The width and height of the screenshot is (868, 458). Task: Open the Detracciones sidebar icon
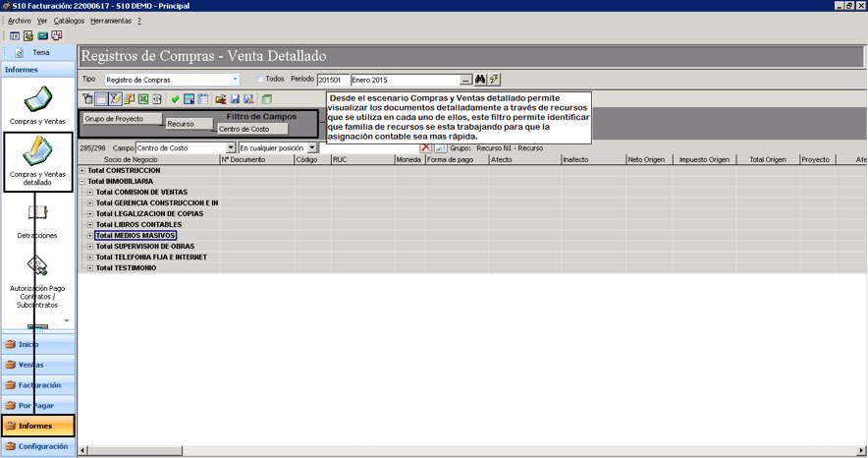click(37, 220)
